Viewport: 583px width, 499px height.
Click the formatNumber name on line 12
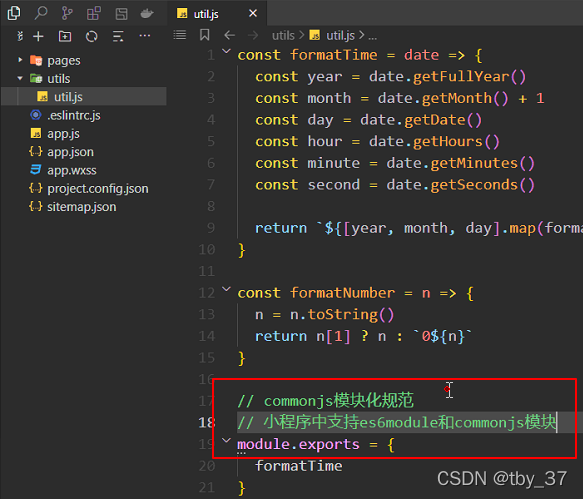[342, 293]
